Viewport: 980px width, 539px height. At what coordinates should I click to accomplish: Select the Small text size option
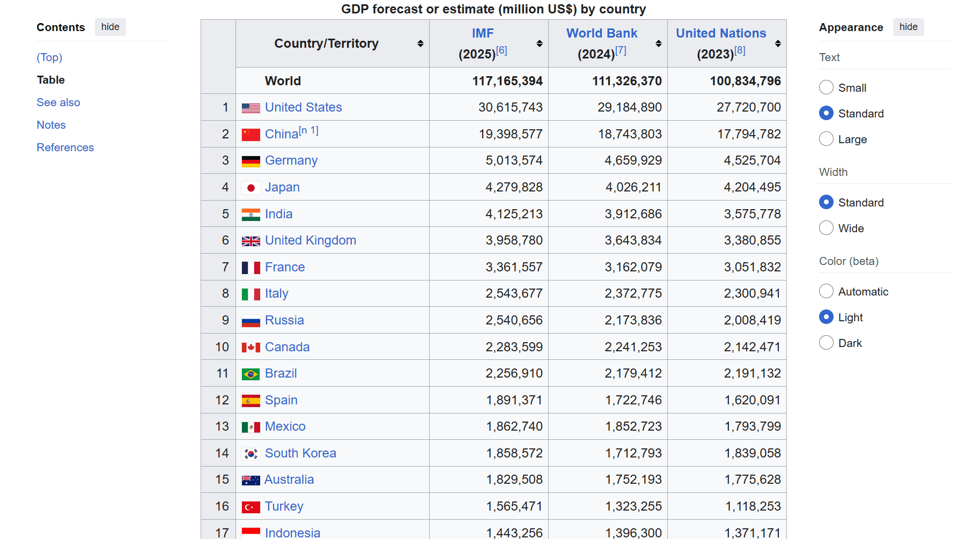click(827, 87)
